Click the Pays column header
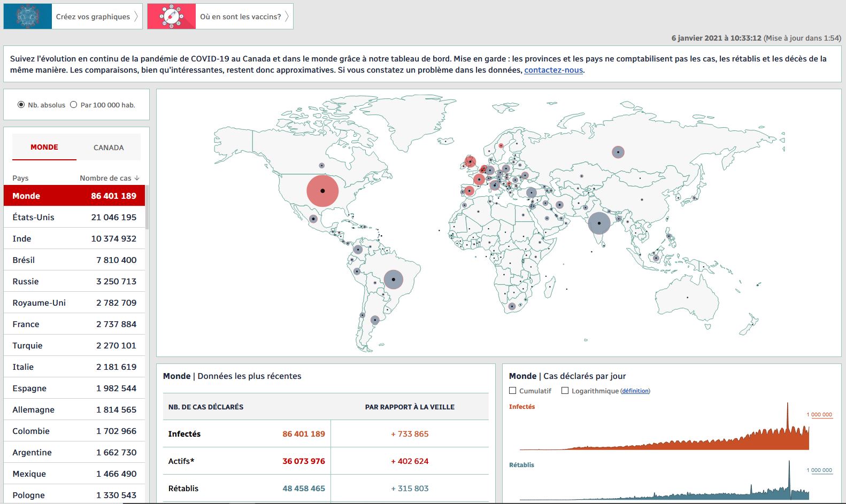This screenshot has width=846, height=504. pyautogui.click(x=20, y=178)
